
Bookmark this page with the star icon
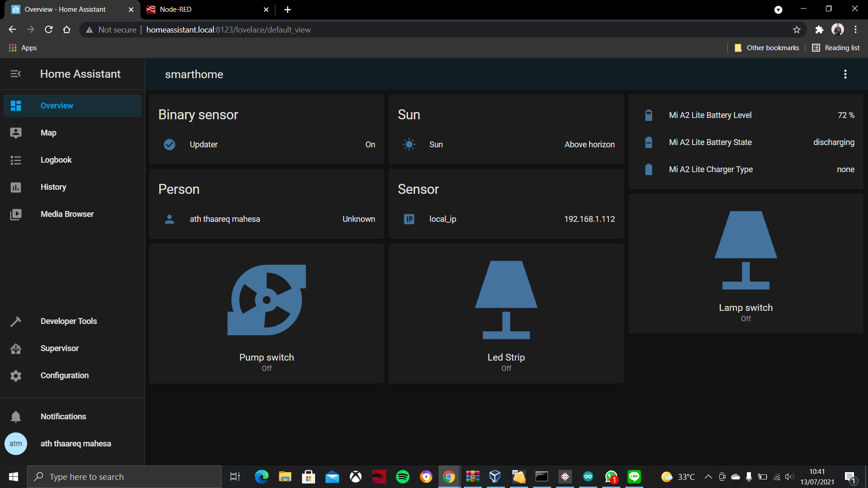coord(797,30)
